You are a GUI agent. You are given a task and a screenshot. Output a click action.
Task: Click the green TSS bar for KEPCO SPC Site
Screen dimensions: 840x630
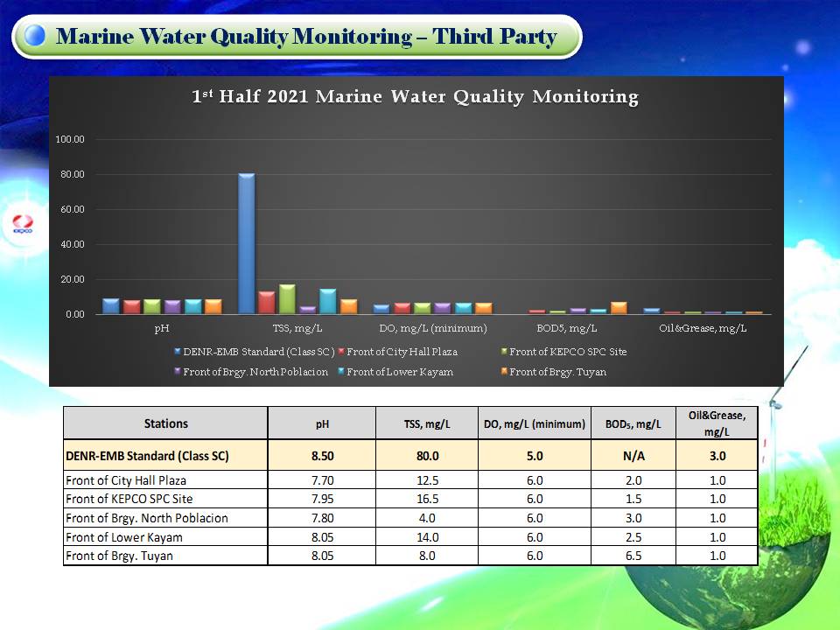click(287, 299)
